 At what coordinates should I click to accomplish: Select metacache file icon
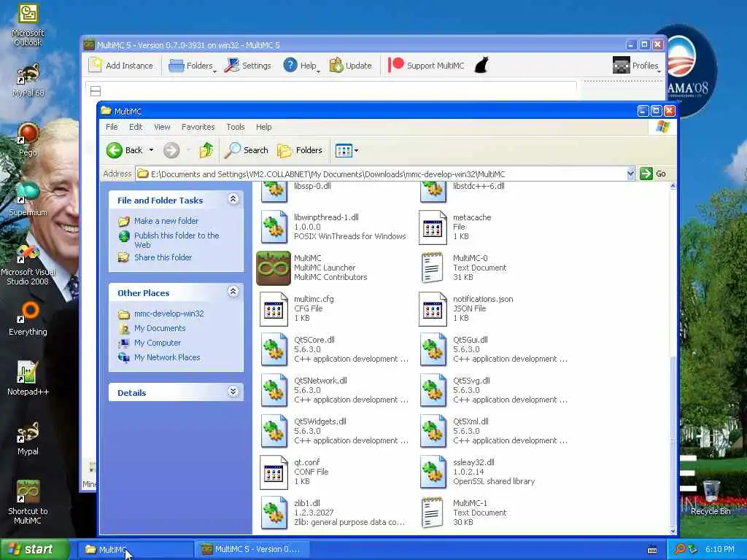433,227
